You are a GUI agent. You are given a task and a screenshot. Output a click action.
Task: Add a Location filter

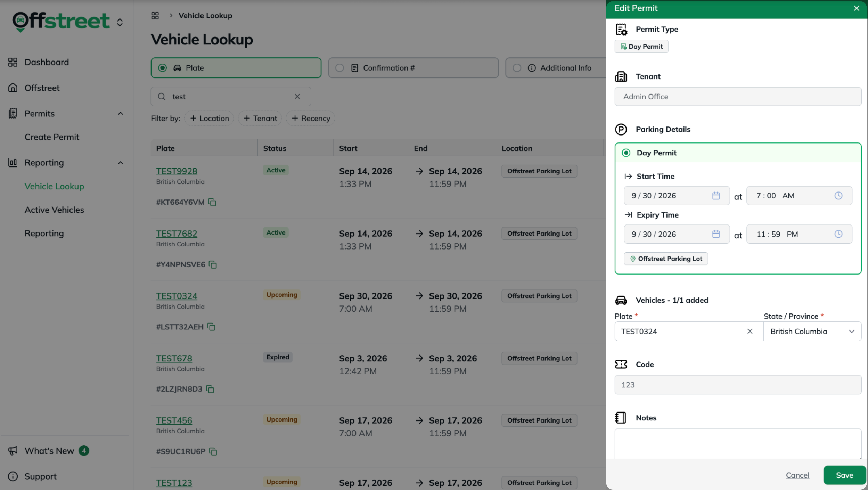tap(209, 119)
